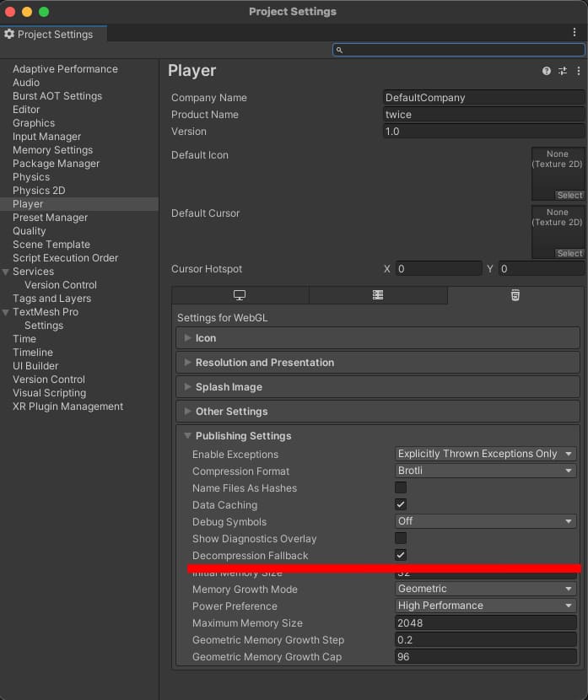Open the Power Preference dropdown
Image resolution: width=588 pixels, height=700 pixels.
[x=485, y=606]
